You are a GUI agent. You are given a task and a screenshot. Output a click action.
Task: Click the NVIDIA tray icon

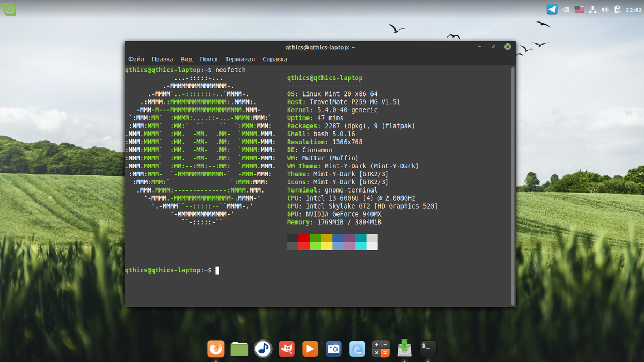click(566, 9)
